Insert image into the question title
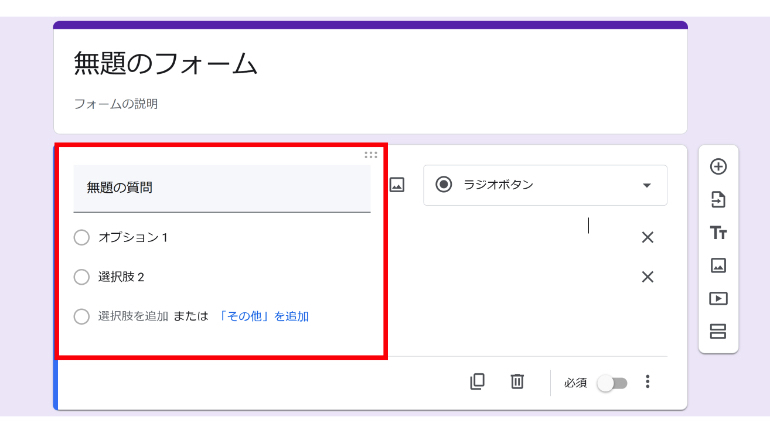 [397, 185]
